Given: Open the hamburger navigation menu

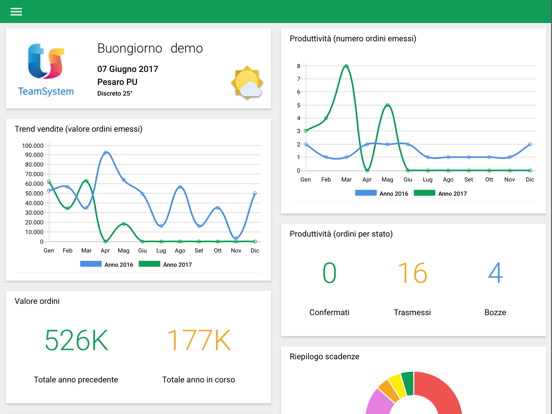Looking at the screenshot, I should click(x=16, y=12).
